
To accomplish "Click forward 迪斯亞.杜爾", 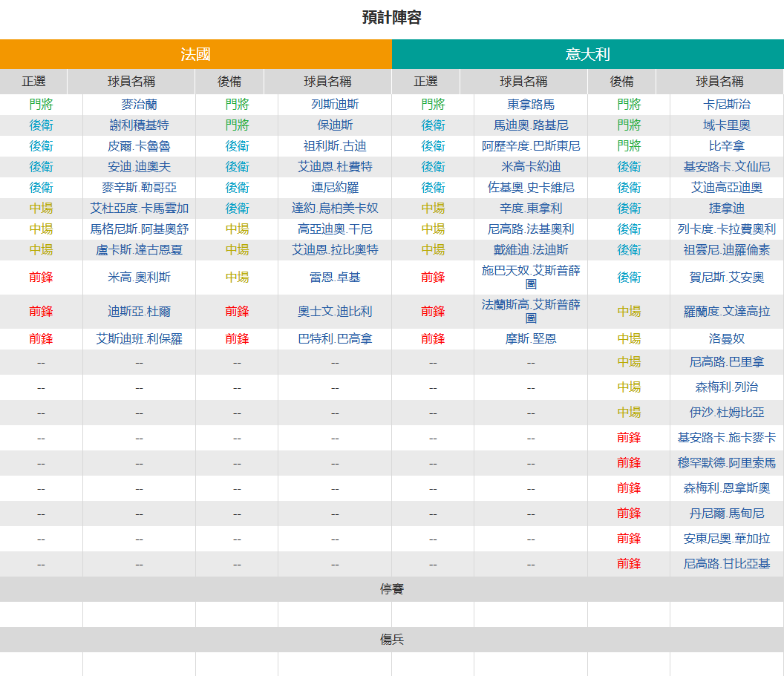I will pyautogui.click(x=139, y=312).
